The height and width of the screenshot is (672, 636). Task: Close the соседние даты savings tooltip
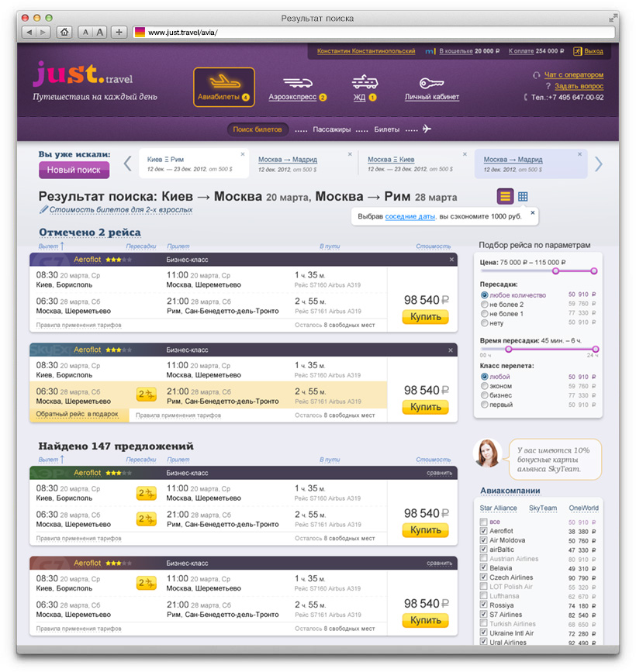(x=532, y=212)
